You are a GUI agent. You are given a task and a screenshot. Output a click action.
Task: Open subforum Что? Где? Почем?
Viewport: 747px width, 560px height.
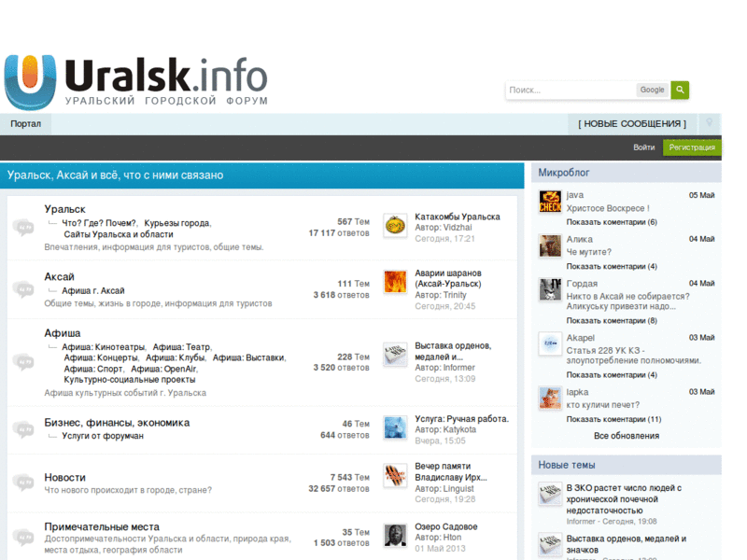point(99,223)
